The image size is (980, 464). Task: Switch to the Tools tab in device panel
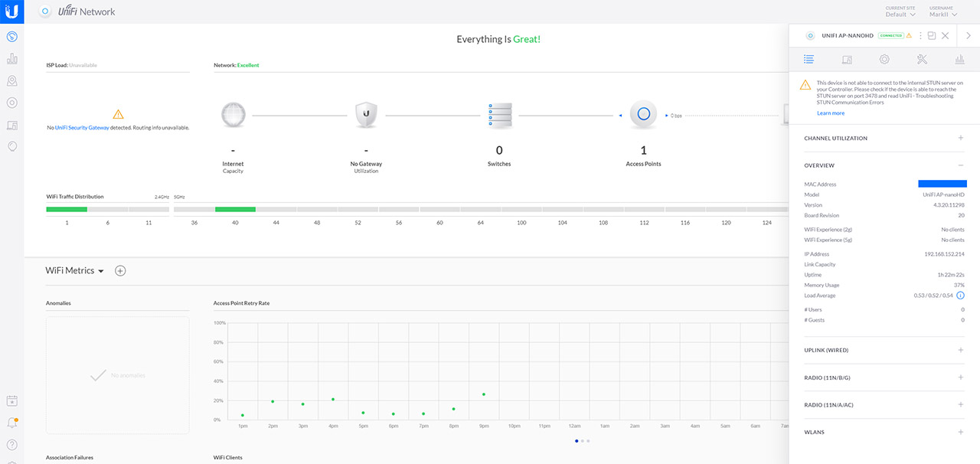922,59
